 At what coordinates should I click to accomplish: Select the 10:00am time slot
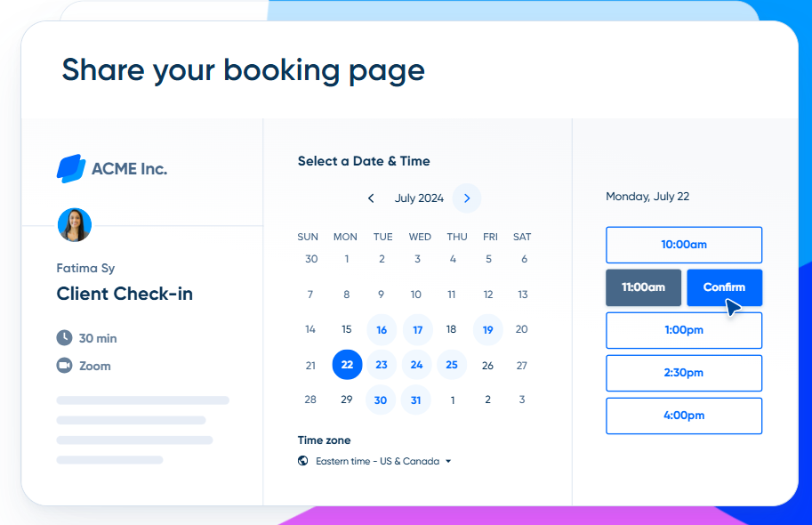coord(684,245)
